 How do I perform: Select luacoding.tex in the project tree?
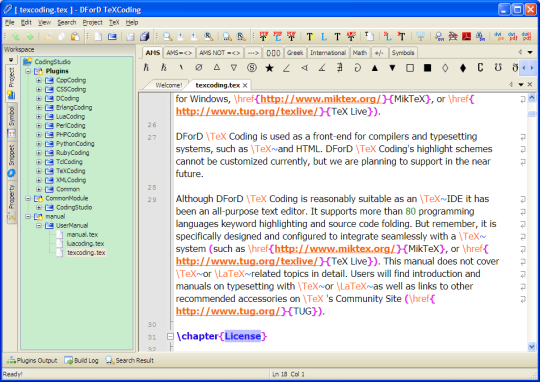pos(85,244)
